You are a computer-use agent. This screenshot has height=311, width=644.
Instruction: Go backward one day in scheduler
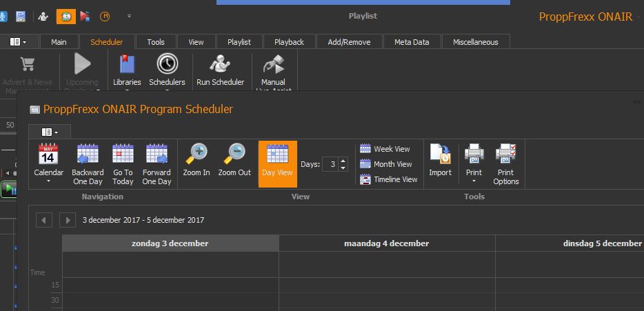click(x=88, y=164)
